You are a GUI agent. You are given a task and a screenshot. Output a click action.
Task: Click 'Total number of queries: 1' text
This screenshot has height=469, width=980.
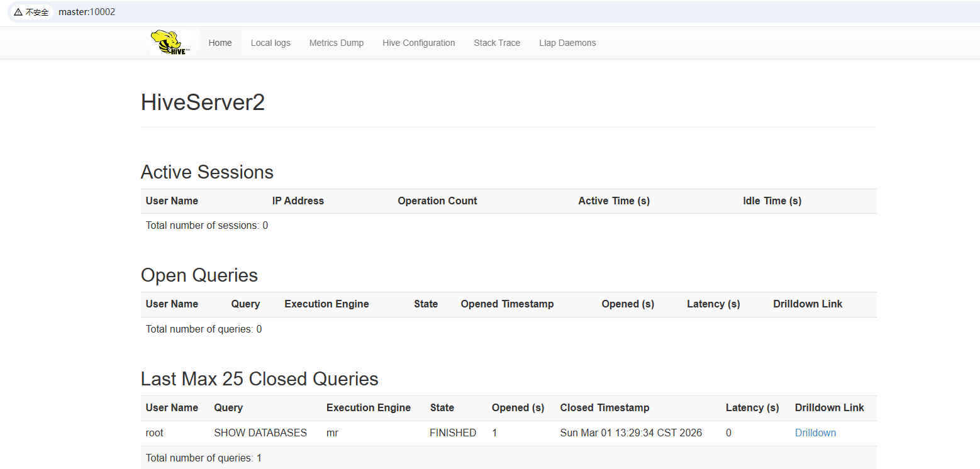(204, 458)
